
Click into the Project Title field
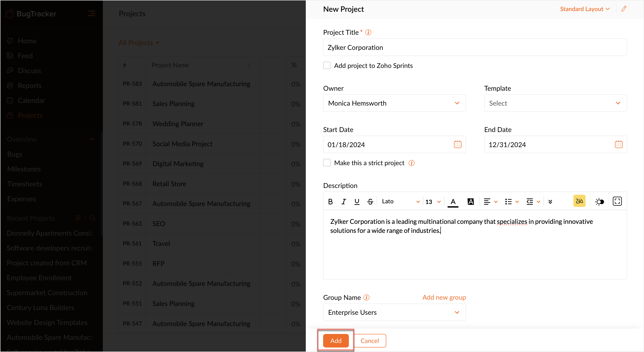(x=475, y=47)
